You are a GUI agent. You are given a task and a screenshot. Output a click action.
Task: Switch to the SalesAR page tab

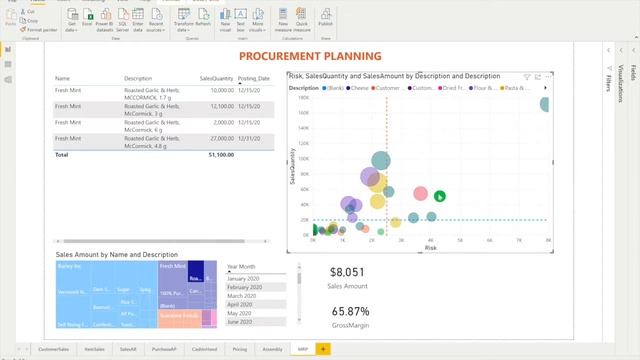coord(128,349)
